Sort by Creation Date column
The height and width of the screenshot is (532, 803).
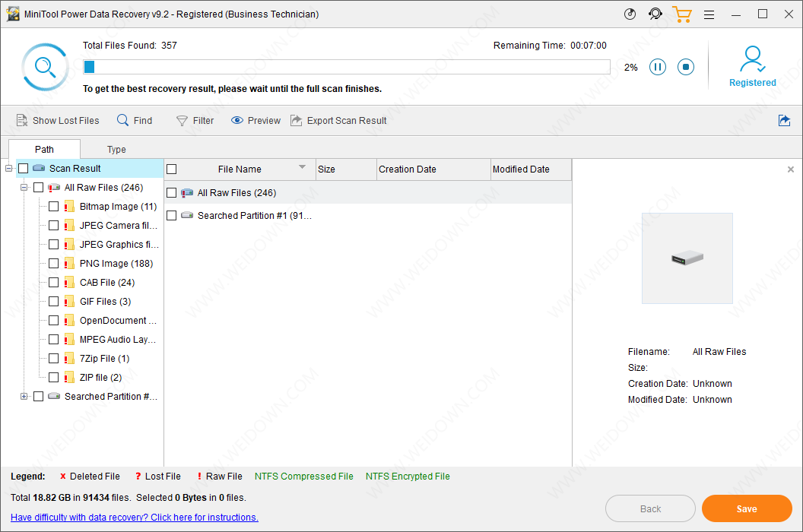433,169
